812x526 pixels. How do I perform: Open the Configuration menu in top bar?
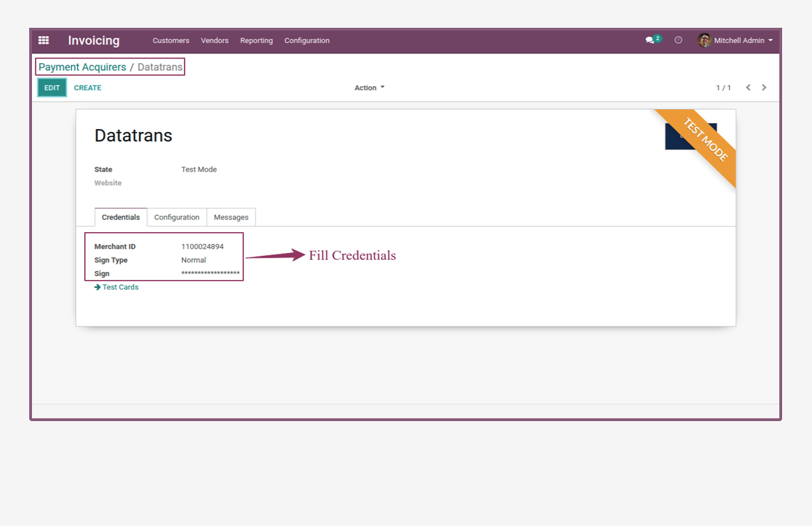307,40
